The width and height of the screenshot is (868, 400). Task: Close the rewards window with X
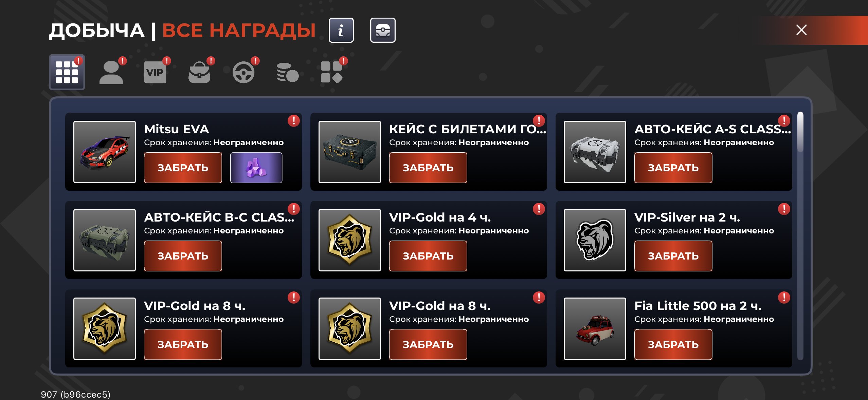801,30
